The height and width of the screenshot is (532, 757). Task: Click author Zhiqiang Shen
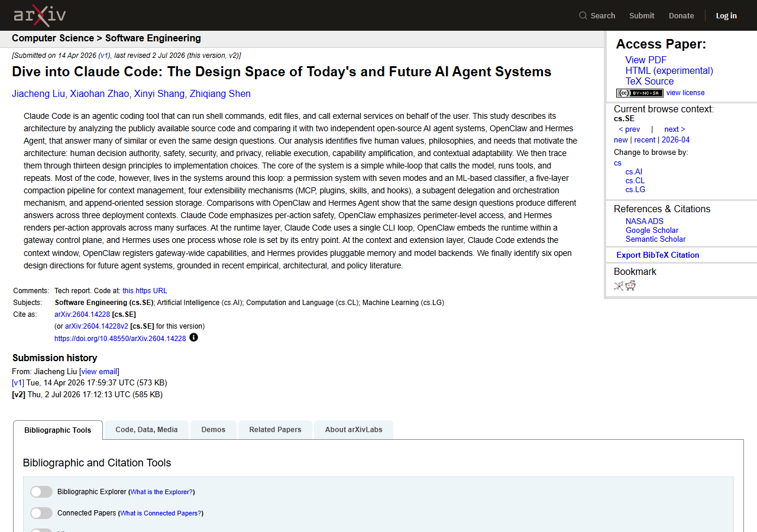pos(220,94)
